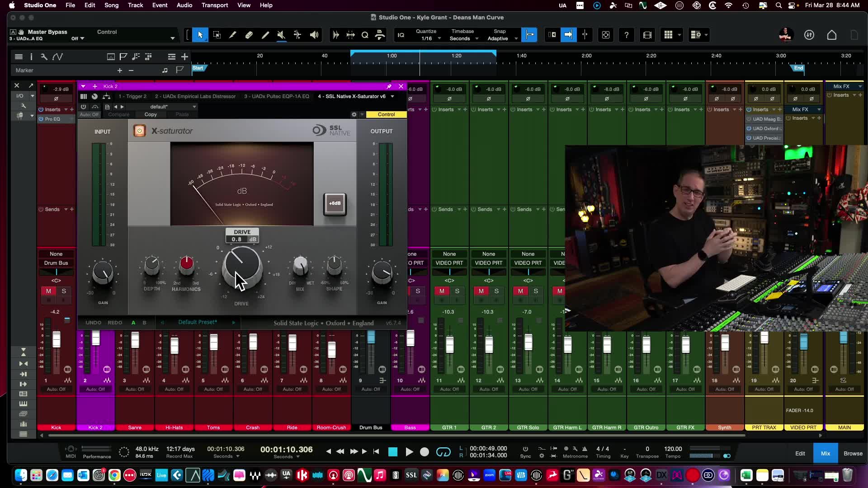
Task: Toggle Pro EQ insert power on Kick
Action: pos(41,119)
